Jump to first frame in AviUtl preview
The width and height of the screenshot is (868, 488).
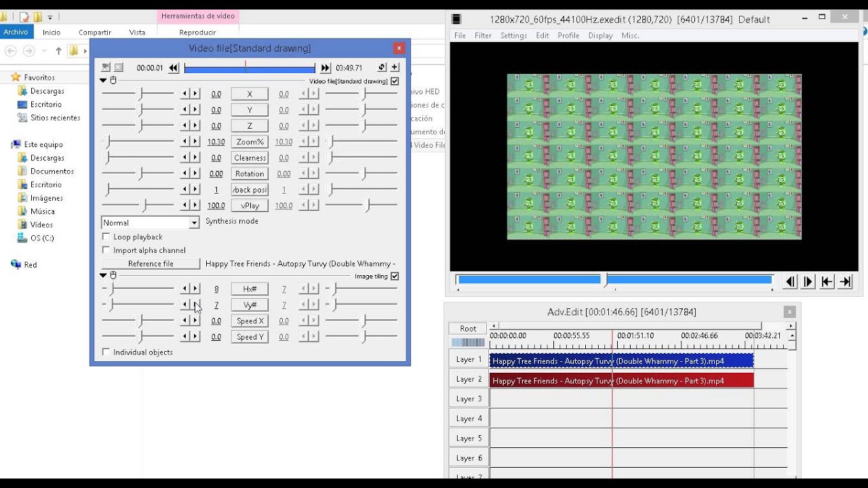[827, 282]
